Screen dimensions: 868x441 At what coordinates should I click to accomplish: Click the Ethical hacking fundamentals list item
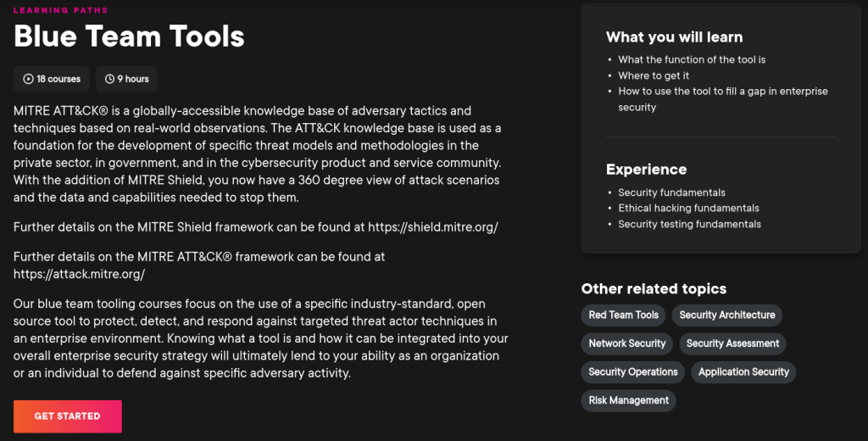(688, 209)
